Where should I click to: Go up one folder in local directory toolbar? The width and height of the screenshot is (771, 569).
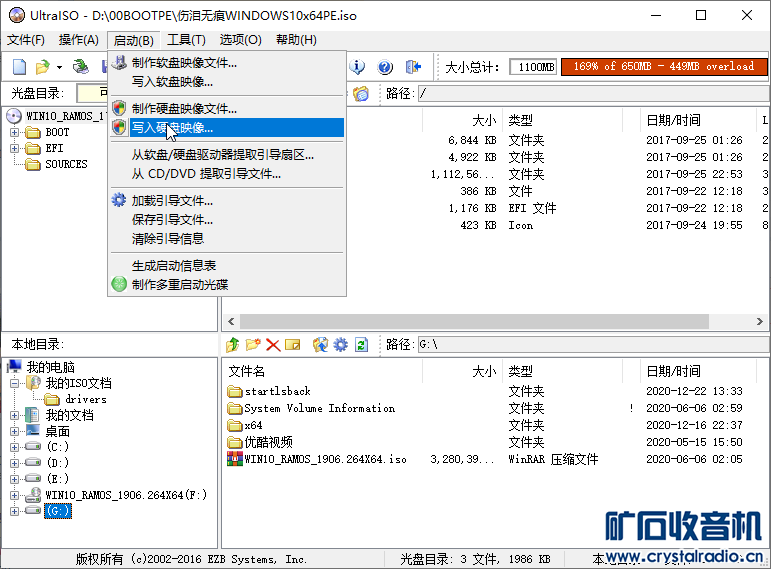tap(233, 345)
